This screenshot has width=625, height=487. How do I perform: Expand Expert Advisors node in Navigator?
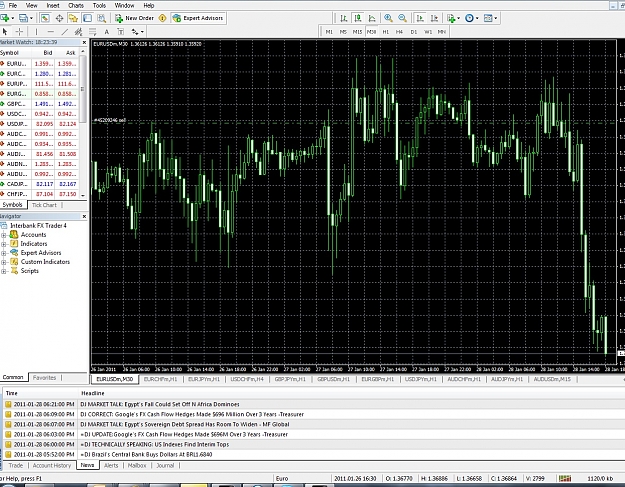click(4, 253)
